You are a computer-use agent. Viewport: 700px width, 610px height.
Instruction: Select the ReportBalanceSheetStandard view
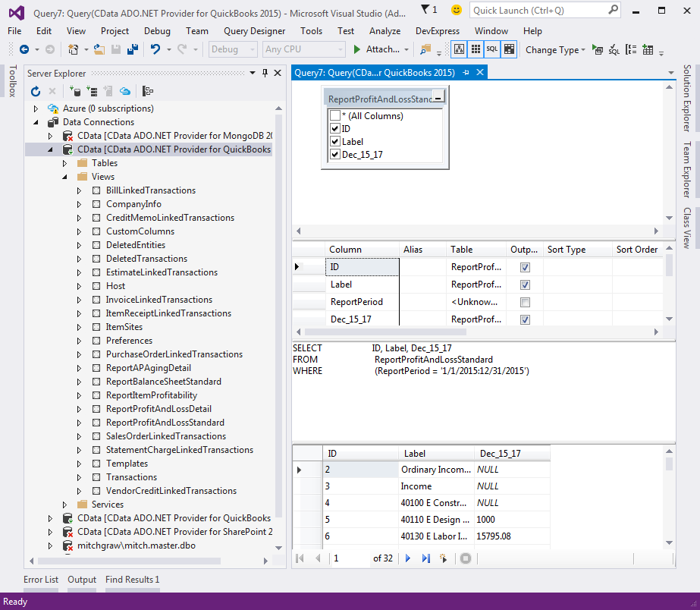[163, 382]
